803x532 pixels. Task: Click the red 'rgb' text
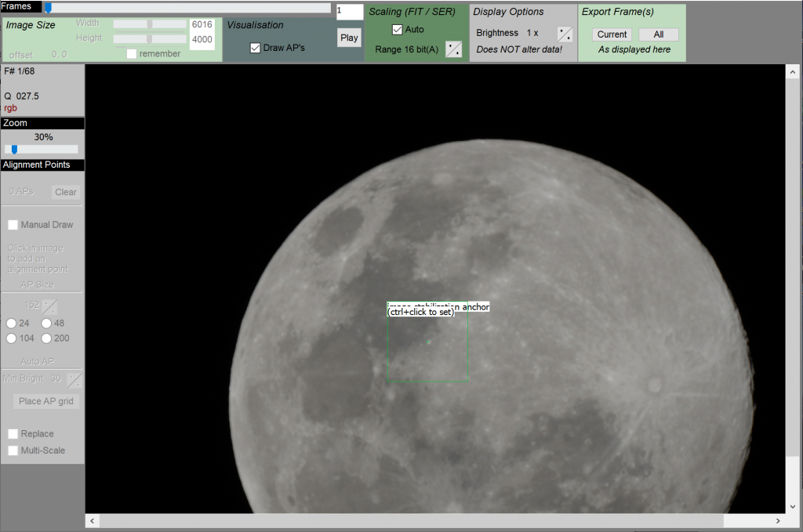(x=10, y=108)
